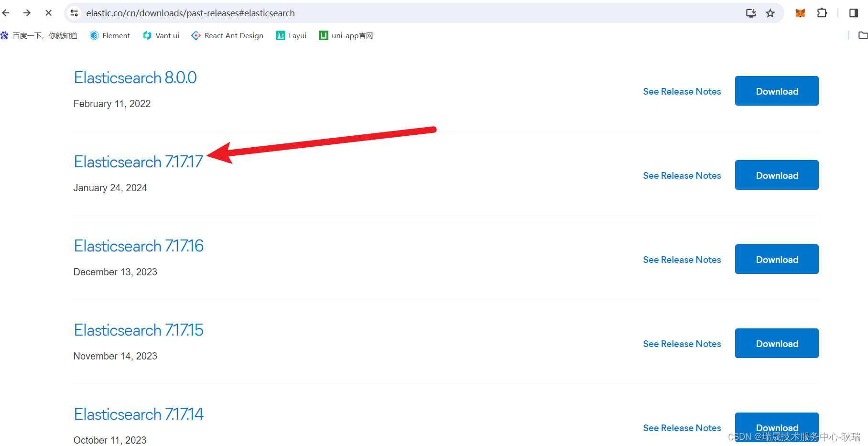Open the Elasticsearch 7.17.16 title link
Screen dimensions: 868x446
139,246
